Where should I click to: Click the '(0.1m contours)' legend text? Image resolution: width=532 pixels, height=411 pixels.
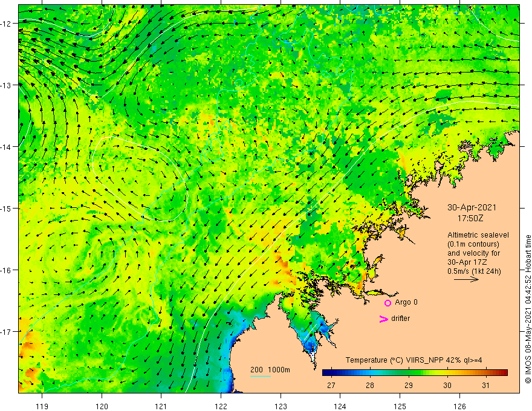pyautogui.click(x=473, y=244)
